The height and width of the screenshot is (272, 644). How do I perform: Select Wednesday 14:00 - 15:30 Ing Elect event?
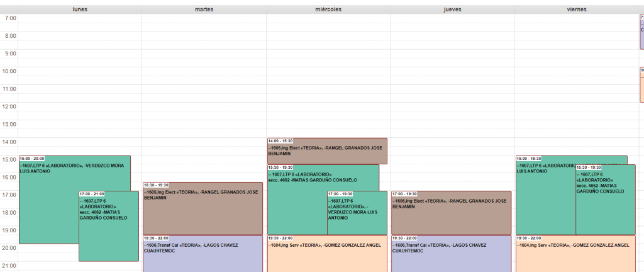[x=327, y=151]
